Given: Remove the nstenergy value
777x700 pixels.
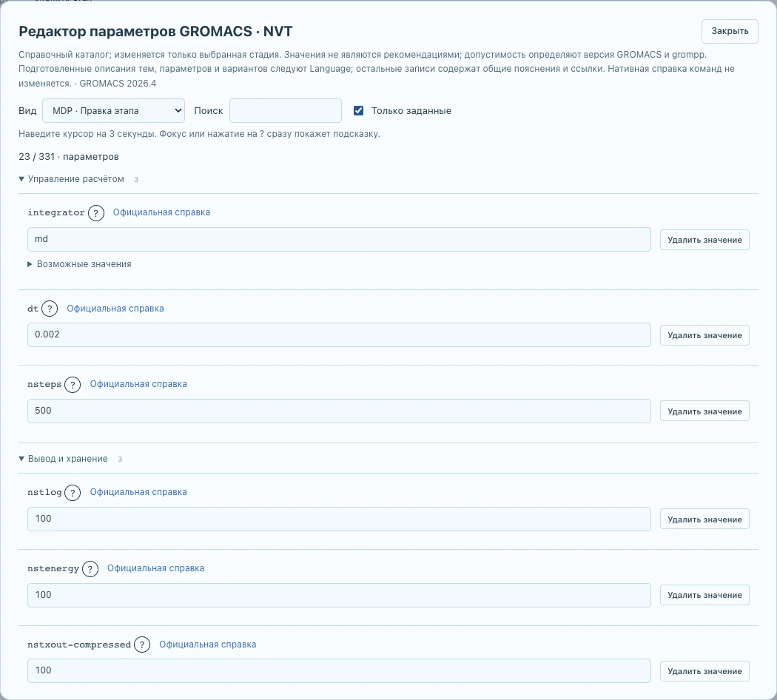Looking at the screenshot, I should point(704,595).
